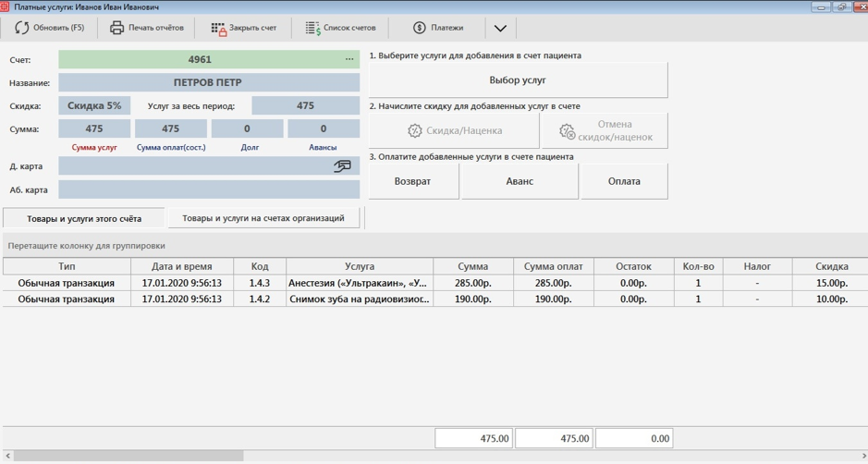Click the footer remainder total 0.00
Screen dimensions: 868x464
[x=634, y=438]
